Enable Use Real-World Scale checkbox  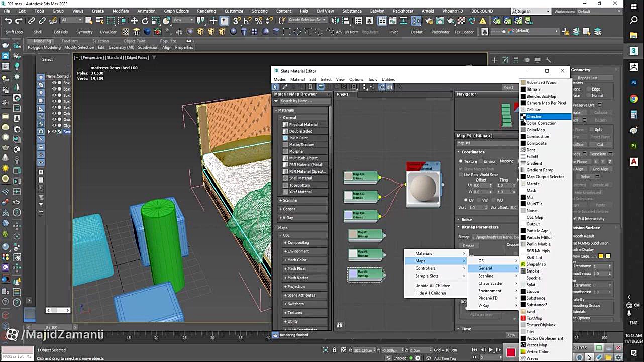coord(461,175)
